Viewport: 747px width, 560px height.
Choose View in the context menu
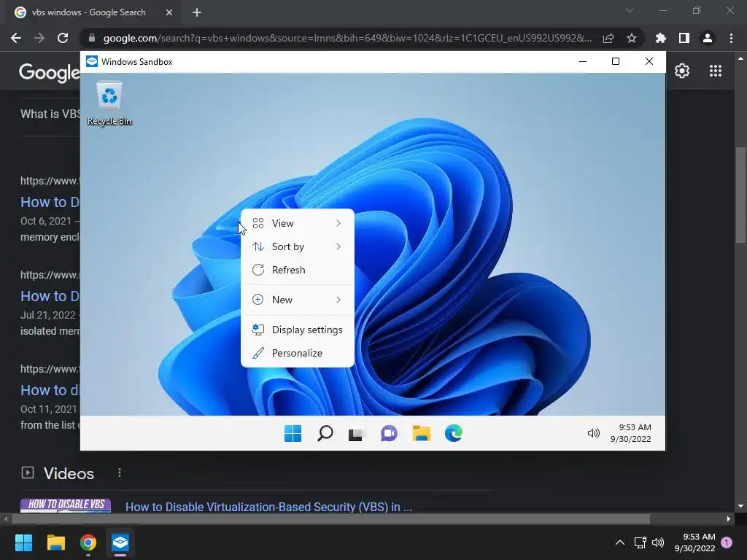(x=298, y=223)
